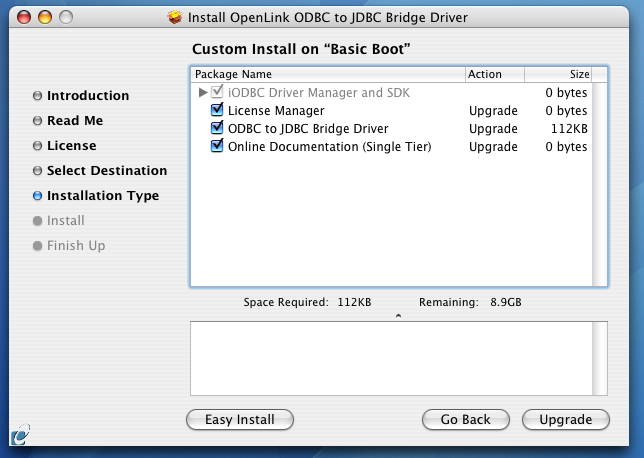This screenshot has width=644, height=458.
Task: Select the Introduction step label
Action: coord(88,96)
